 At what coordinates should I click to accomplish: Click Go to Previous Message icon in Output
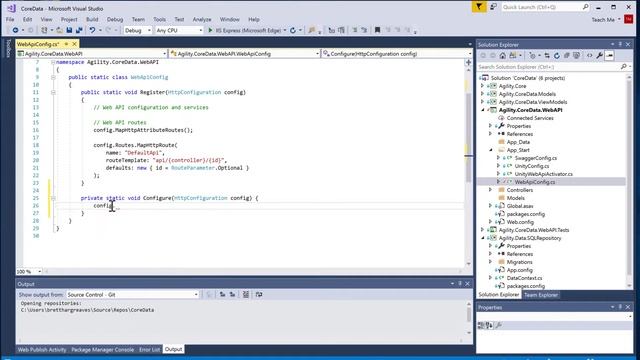pos(222,294)
